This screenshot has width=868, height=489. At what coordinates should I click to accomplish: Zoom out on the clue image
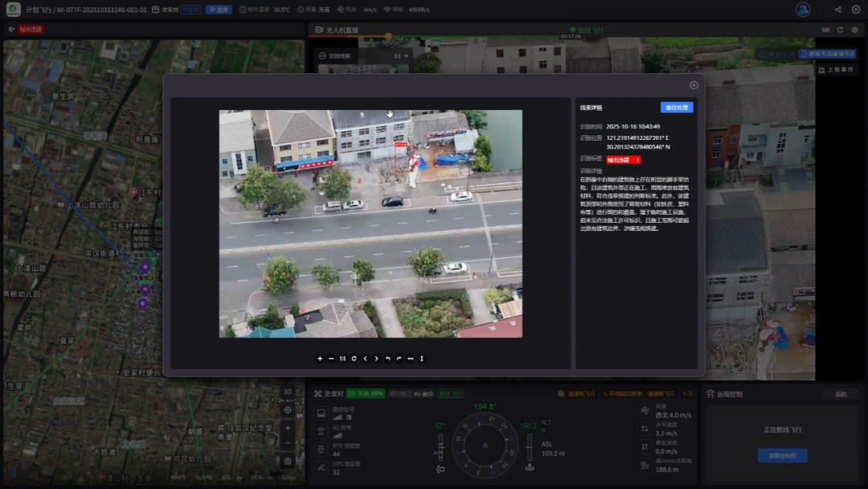[331, 359]
